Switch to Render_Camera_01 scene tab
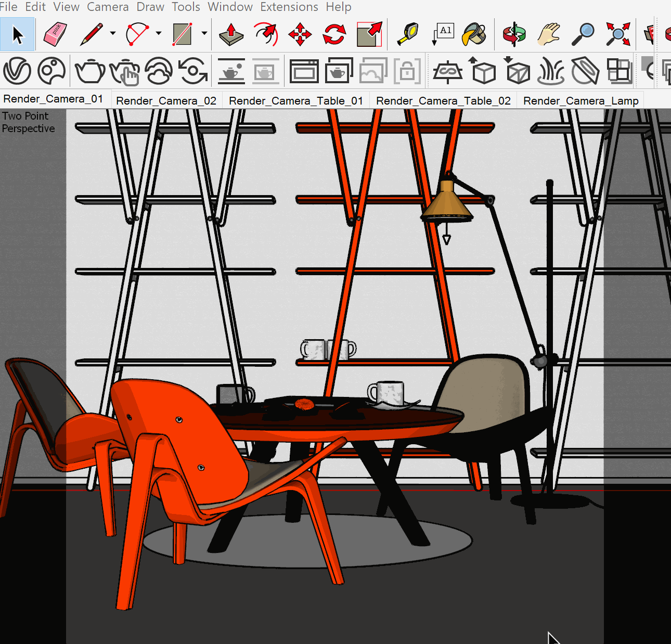 [54, 99]
